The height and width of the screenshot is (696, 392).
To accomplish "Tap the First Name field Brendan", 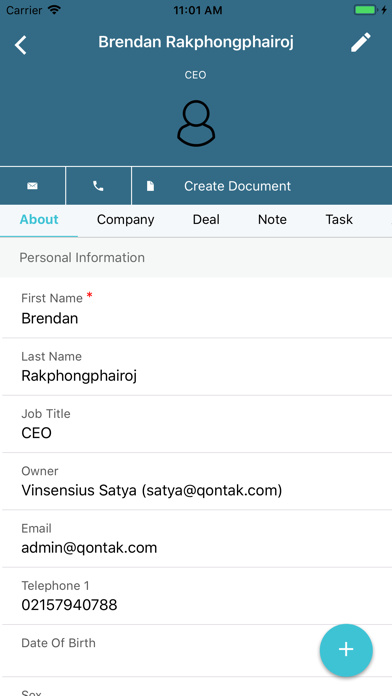I will (x=196, y=308).
